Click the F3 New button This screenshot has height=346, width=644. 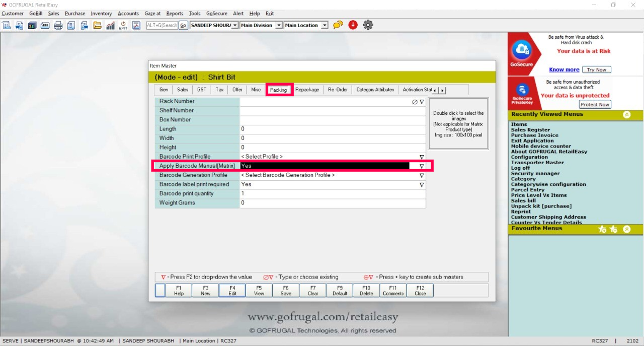[x=205, y=291]
